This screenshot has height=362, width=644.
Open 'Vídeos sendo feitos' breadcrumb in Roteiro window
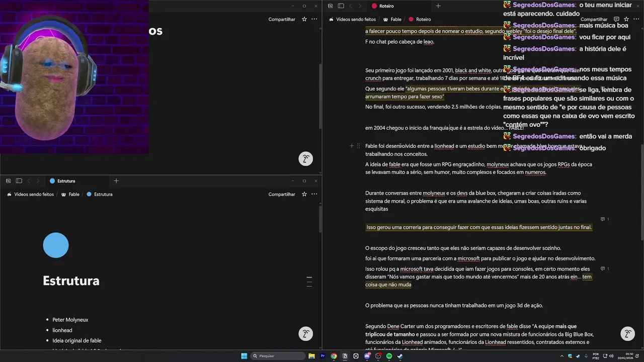coord(352,19)
